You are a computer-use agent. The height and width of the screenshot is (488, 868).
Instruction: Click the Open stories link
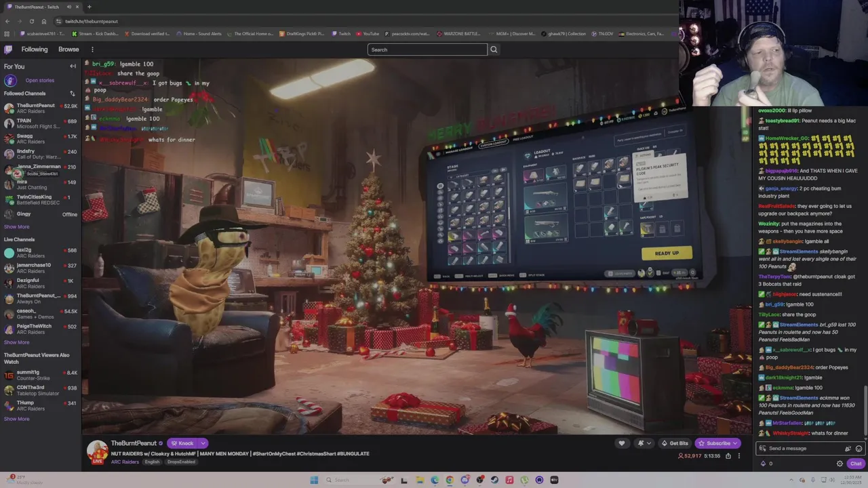pos(39,81)
